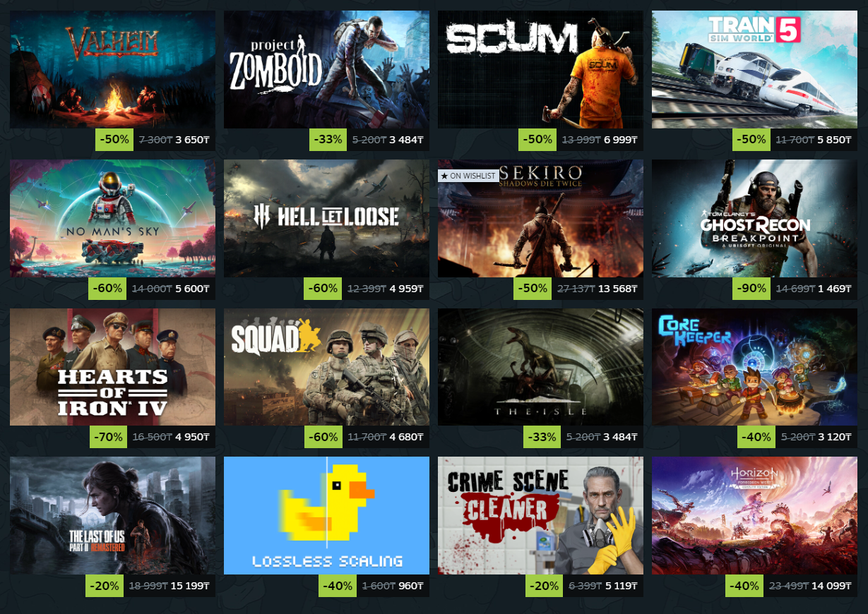Open The Last of Us Part II capsule
The image size is (868, 614).
coord(113,515)
